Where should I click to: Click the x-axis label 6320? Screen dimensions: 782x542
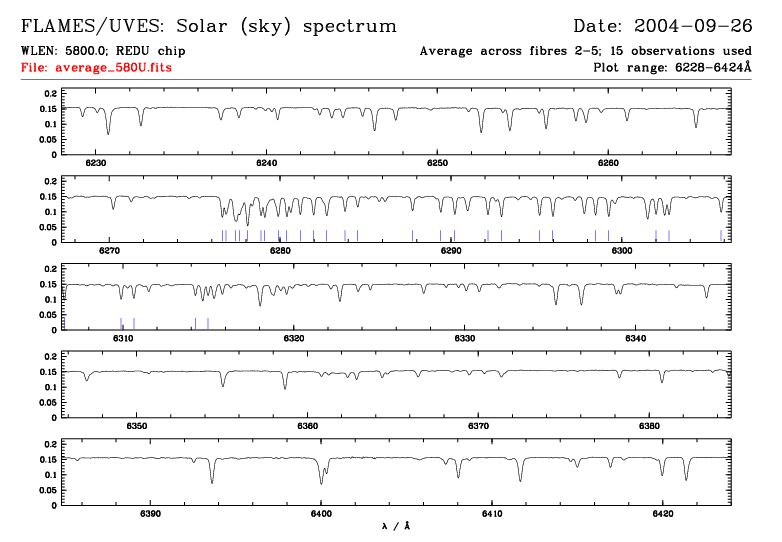click(x=294, y=339)
